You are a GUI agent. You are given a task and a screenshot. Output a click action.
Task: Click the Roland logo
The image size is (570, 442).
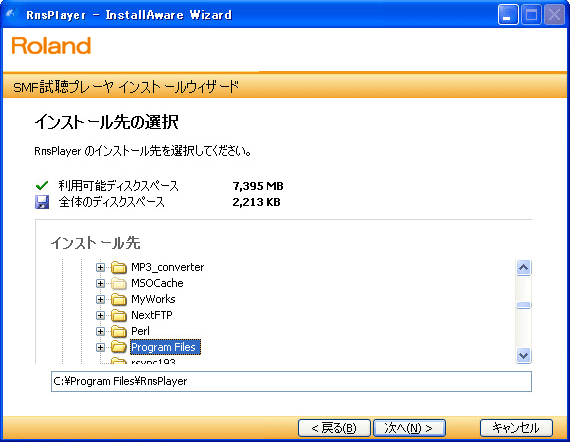click(51, 46)
